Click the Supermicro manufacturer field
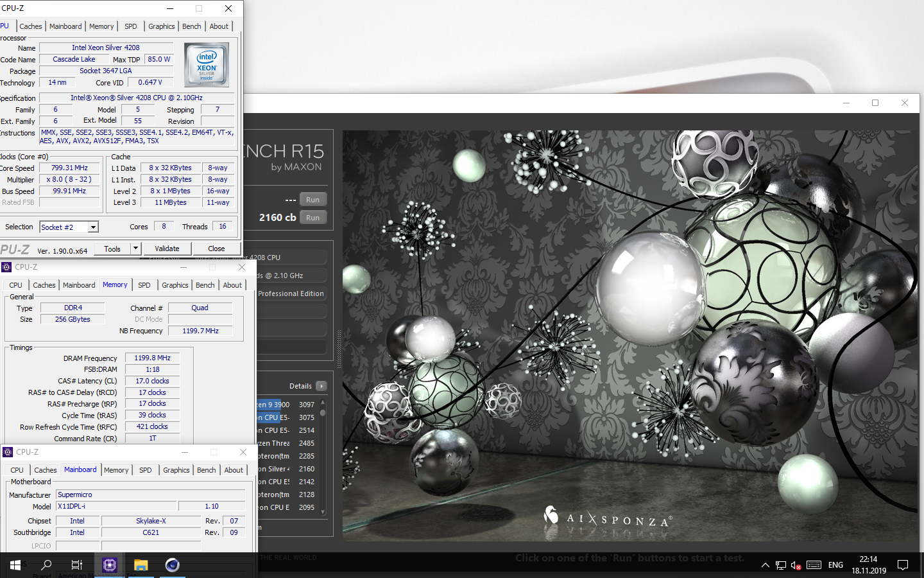Image resolution: width=924 pixels, height=578 pixels. [x=151, y=495]
